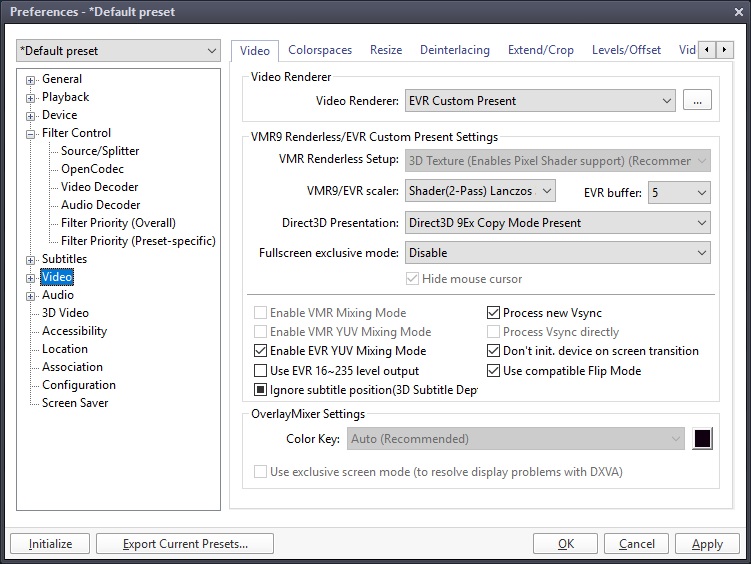Click the tab scroll right arrow
This screenshot has height=564, width=751.
pyautogui.click(x=724, y=49)
